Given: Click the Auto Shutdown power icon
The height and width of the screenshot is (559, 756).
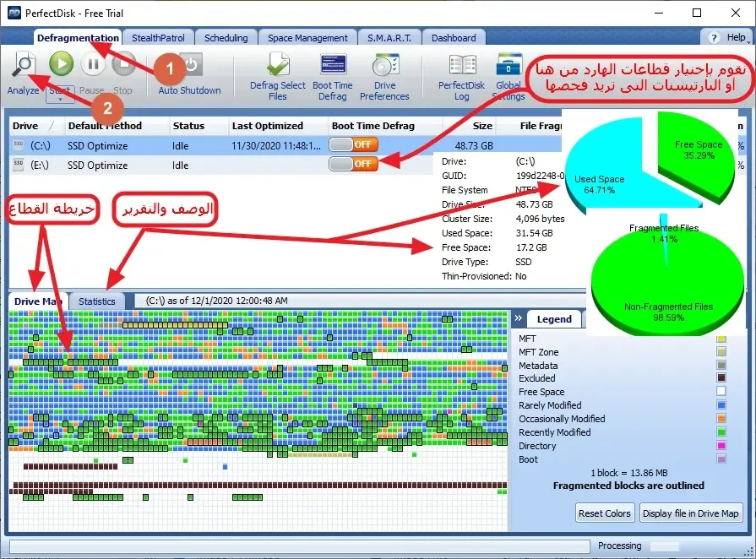Looking at the screenshot, I should tap(190, 64).
